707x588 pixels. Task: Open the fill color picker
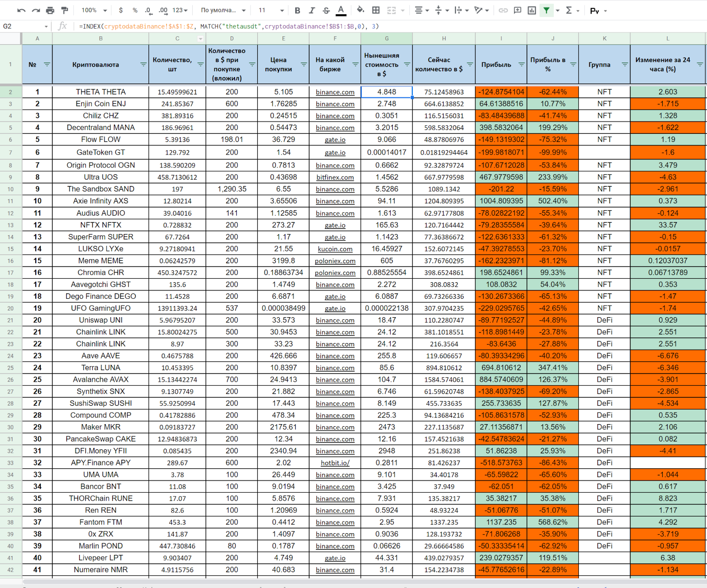point(361,10)
